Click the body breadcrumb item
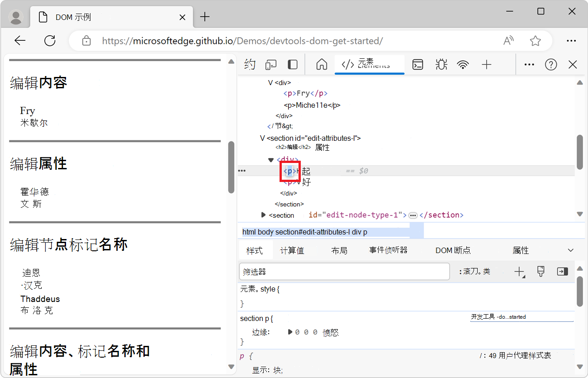The width and height of the screenshot is (588, 378). click(266, 232)
